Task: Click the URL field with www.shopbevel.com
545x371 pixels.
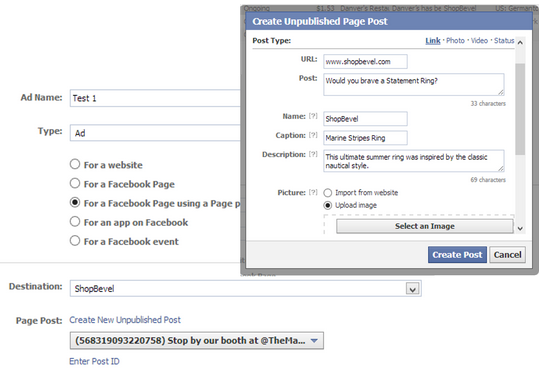Action: [365, 62]
